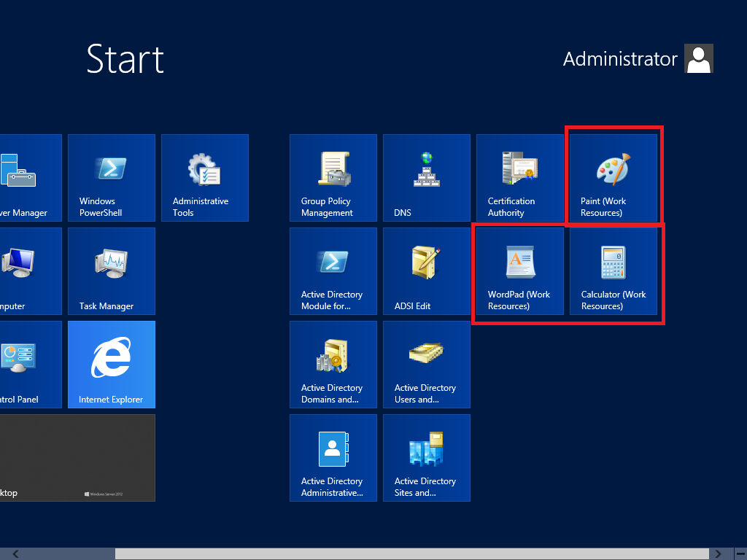Launch Internet Explorer tile
Screen dimensions: 747x560
coord(112,365)
